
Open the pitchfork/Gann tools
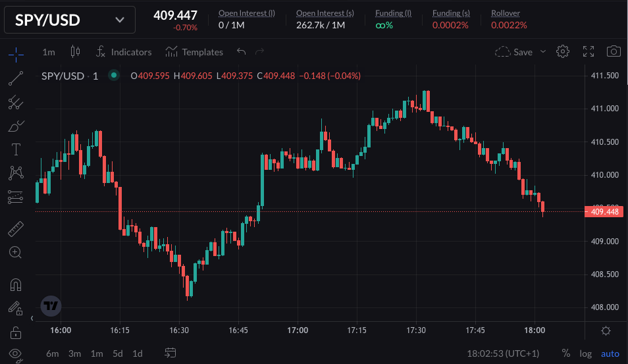(x=16, y=102)
